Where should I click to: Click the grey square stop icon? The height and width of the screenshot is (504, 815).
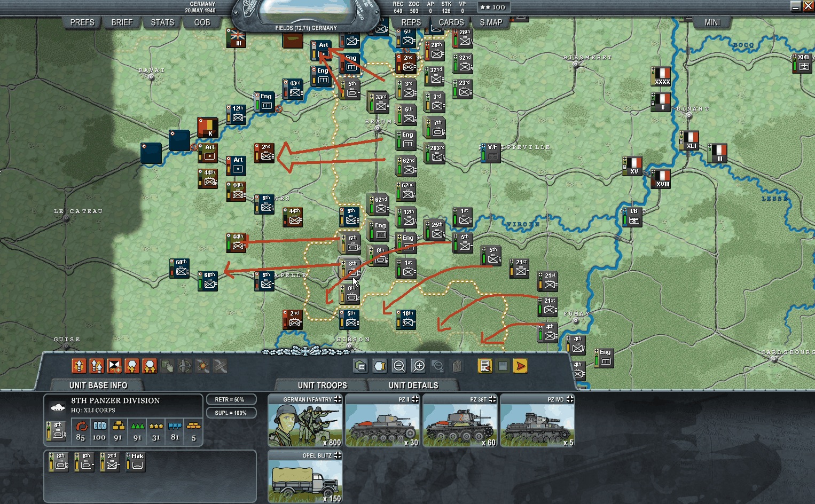503,366
